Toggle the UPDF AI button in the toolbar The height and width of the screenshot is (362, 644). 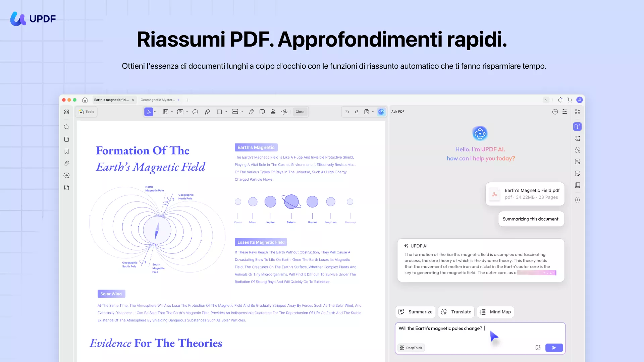pos(381,112)
